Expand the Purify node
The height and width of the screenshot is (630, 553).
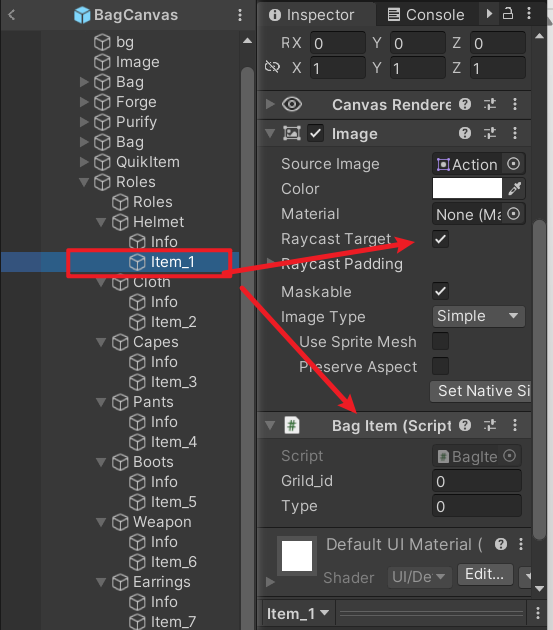[84, 122]
